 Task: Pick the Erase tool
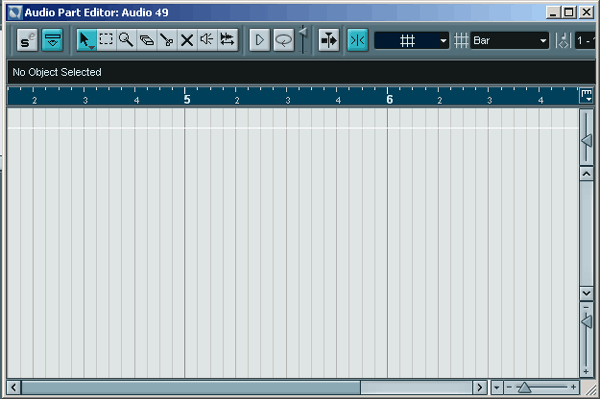(x=147, y=40)
